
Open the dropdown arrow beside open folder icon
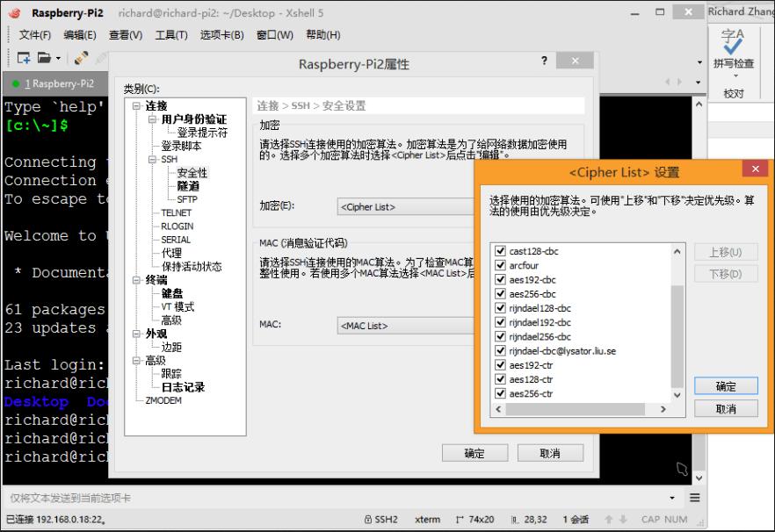pos(58,58)
